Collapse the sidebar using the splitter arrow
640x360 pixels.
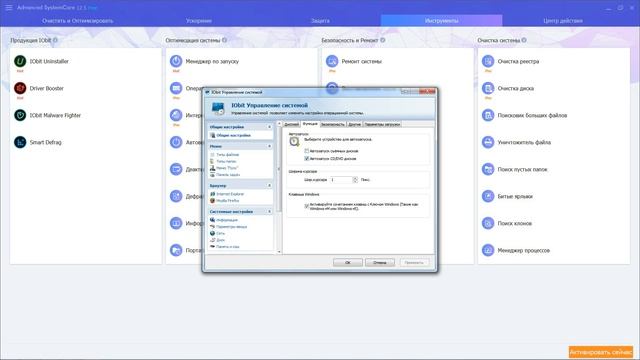pyautogui.click(x=280, y=169)
